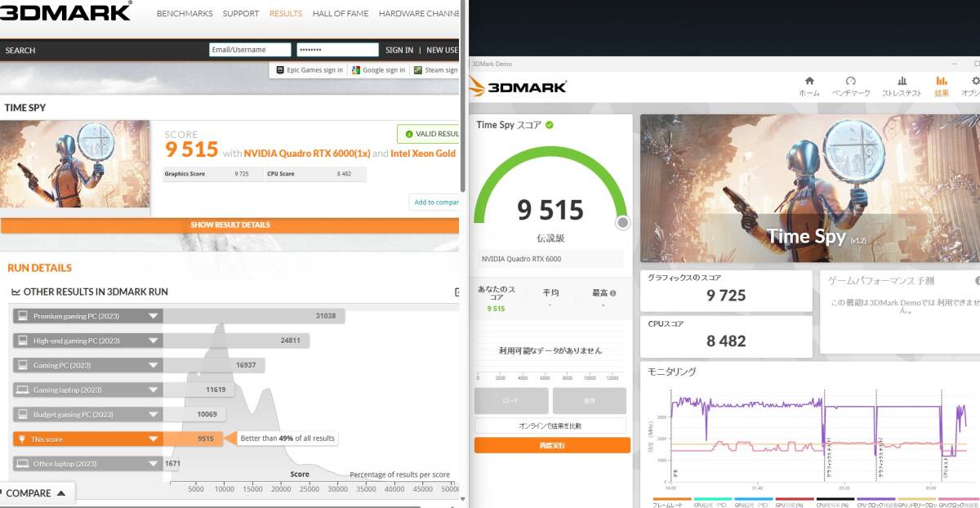The width and height of the screenshot is (980, 508).
Task: Click the フレームレート legend color bar
Action: coord(672,499)
